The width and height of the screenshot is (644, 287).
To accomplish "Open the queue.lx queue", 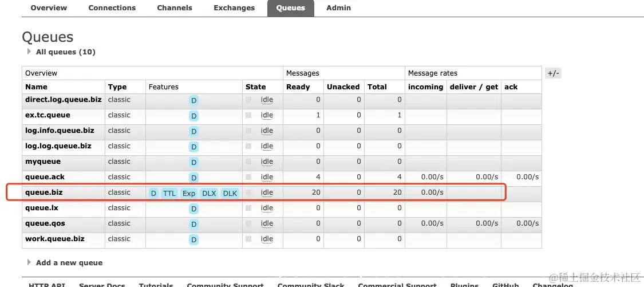I will point(41,208).
